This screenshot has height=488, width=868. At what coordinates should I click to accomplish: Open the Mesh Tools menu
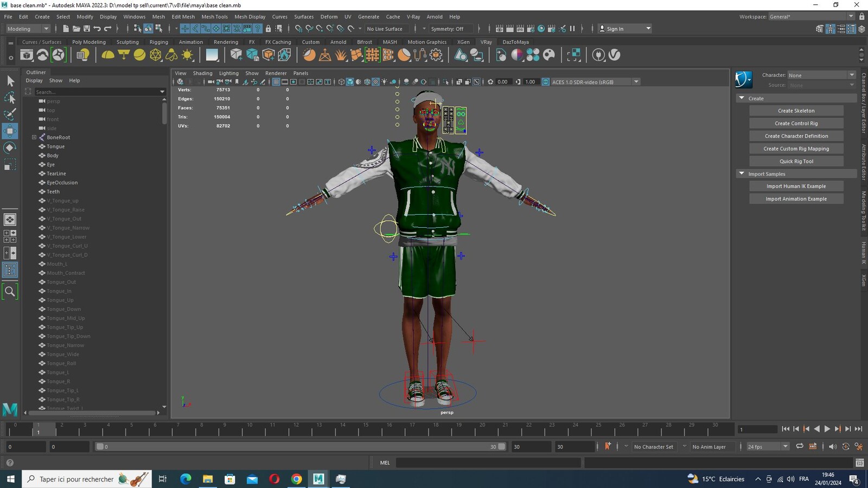point(214,17)
